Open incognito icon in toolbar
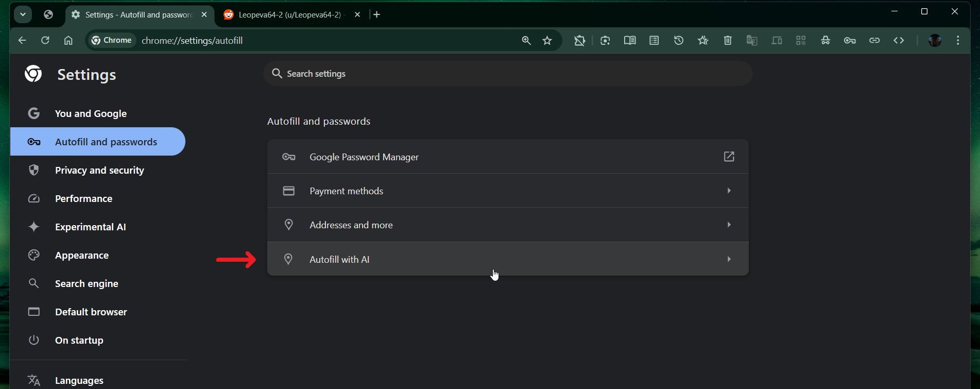The height and width of the screenshot is (389, 980). [x=825, y=41]
